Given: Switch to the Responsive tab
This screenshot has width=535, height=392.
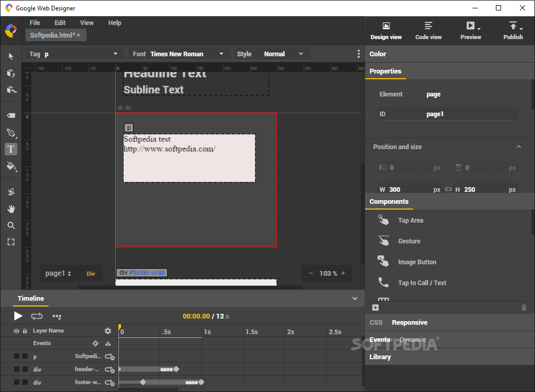Looking at the screenshot, I should [x=409, y=322].
